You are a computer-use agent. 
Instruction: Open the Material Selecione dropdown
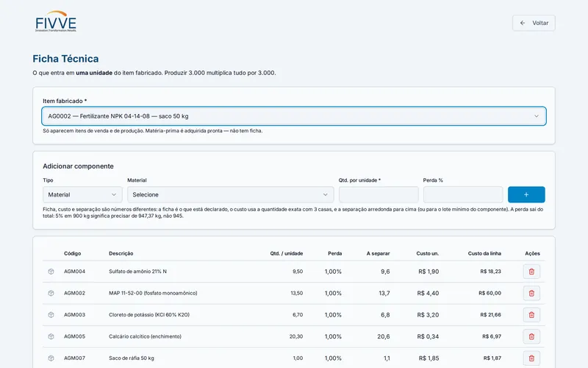click(230, 194)
